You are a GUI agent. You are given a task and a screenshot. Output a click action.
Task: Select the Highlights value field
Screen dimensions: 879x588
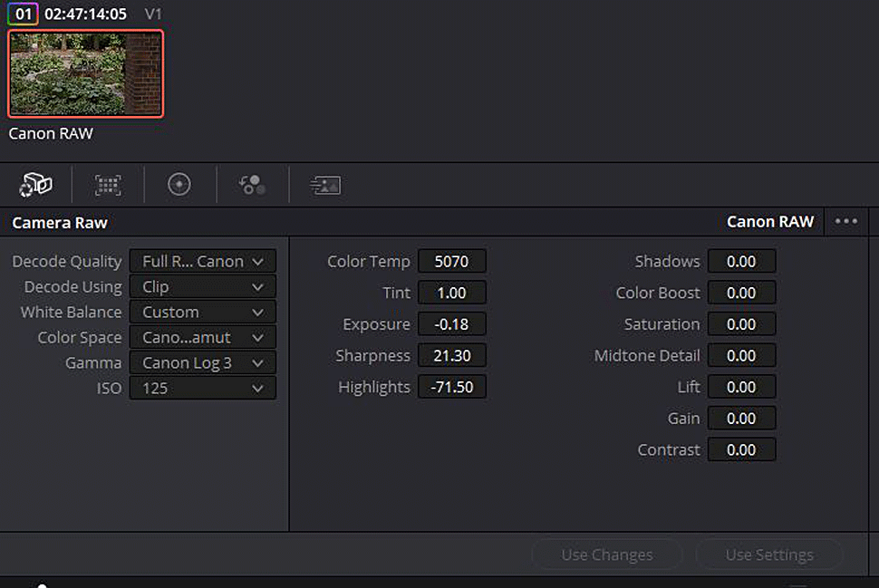pyautogui.click(x=452, y=387)
